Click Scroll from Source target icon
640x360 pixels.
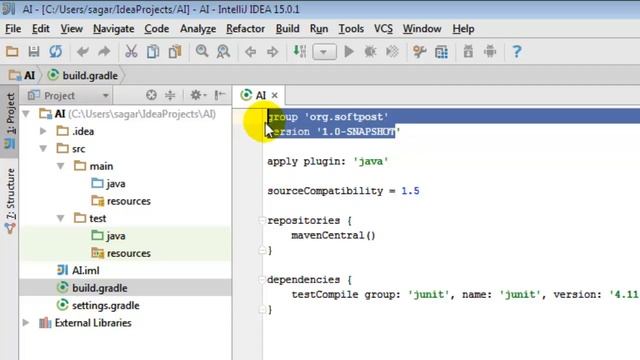[151, 95]
